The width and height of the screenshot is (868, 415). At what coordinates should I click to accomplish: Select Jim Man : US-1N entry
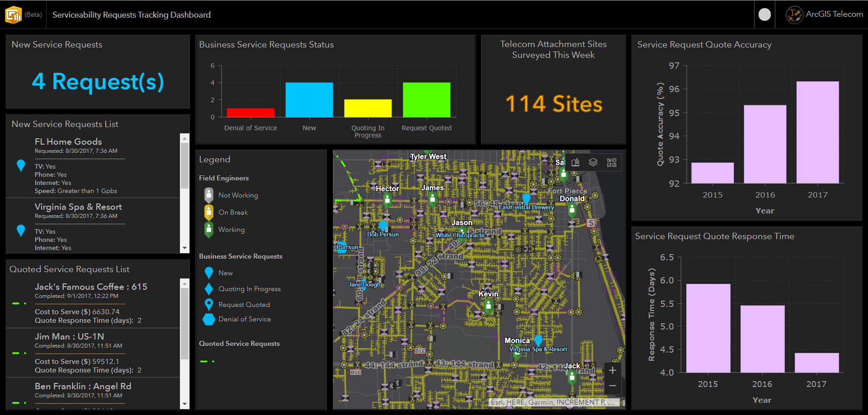pos(93,353)
